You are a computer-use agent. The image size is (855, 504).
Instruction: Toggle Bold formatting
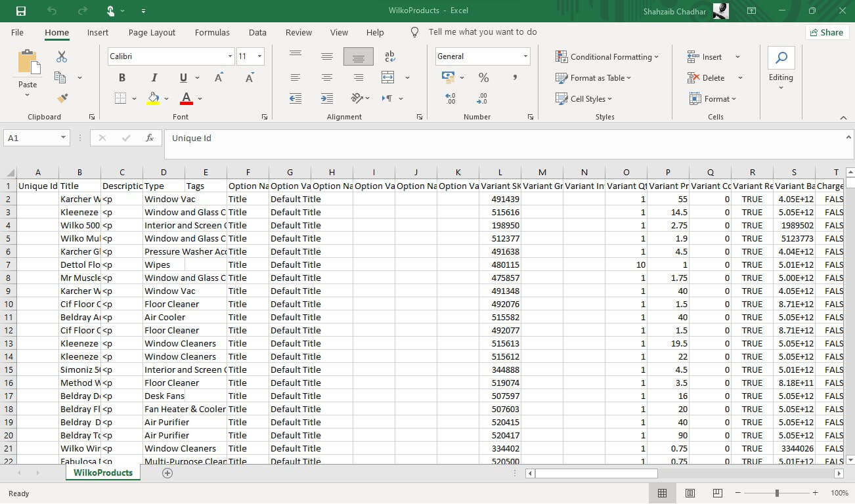tap(122, 77)
